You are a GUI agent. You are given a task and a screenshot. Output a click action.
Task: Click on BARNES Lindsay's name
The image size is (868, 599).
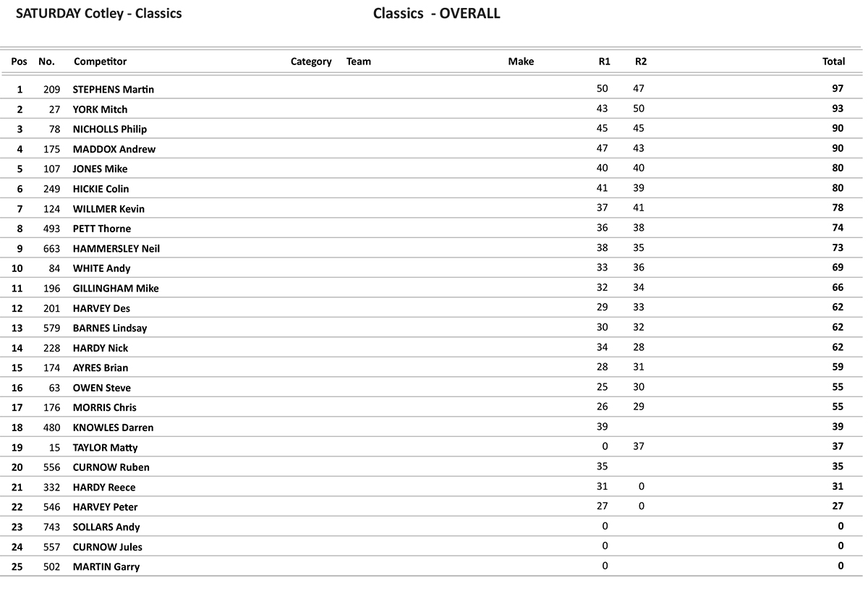(110, 328)
